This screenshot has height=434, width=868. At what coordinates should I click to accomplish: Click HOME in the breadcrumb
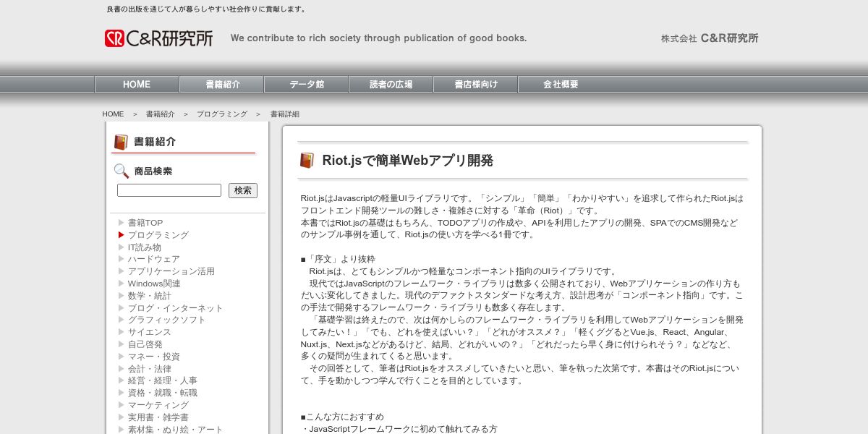[113, 114]
